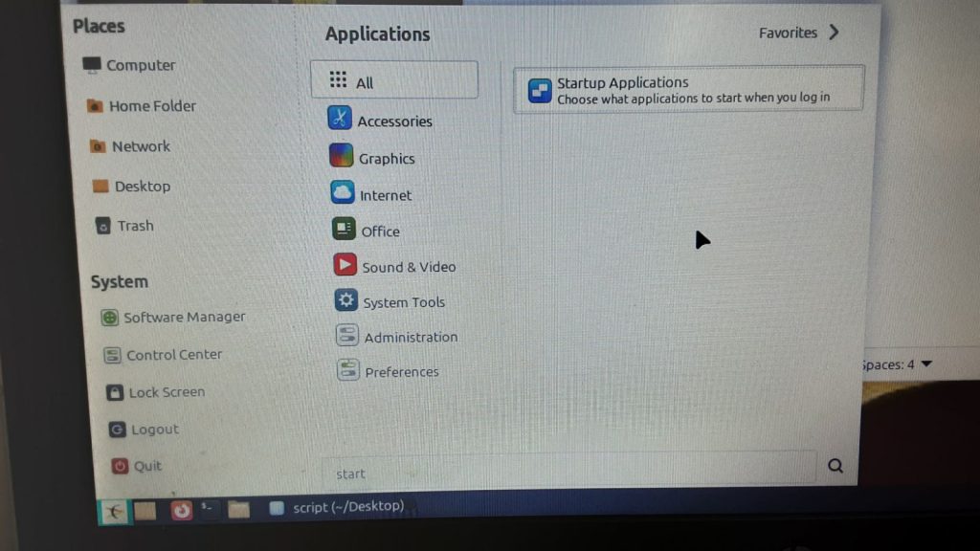
Task: Click the search magnifier icon
Action: coord(835,466)
